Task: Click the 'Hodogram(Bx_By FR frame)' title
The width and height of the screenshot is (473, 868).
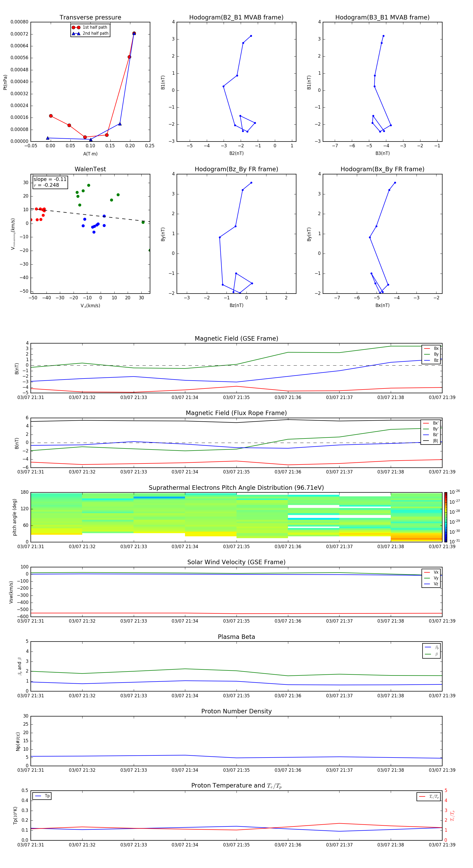Action: pos(382,169)
